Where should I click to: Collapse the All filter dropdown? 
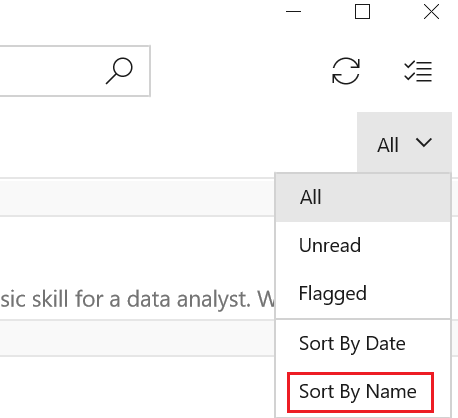click(x=404, y=143)
